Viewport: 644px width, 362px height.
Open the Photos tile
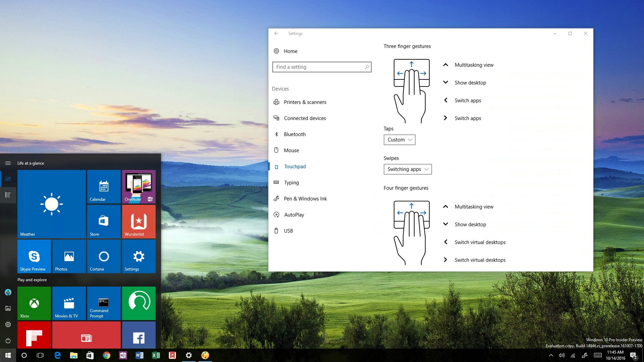[69, 256]
